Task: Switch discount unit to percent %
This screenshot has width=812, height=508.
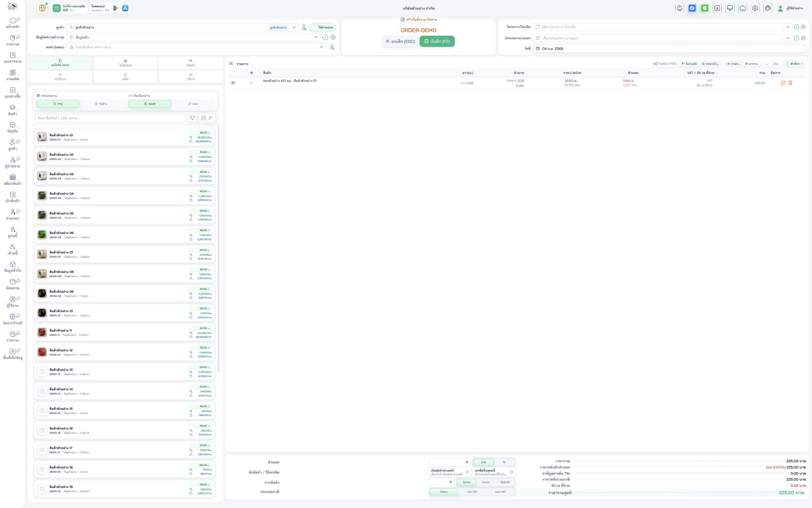Action: (504, 462)
